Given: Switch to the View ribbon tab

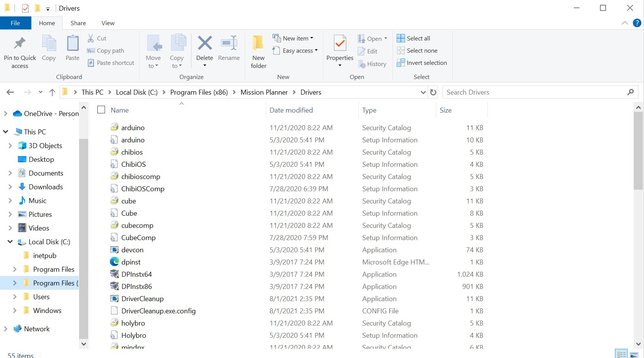Looking at the screenshot, I should [108, 23].
